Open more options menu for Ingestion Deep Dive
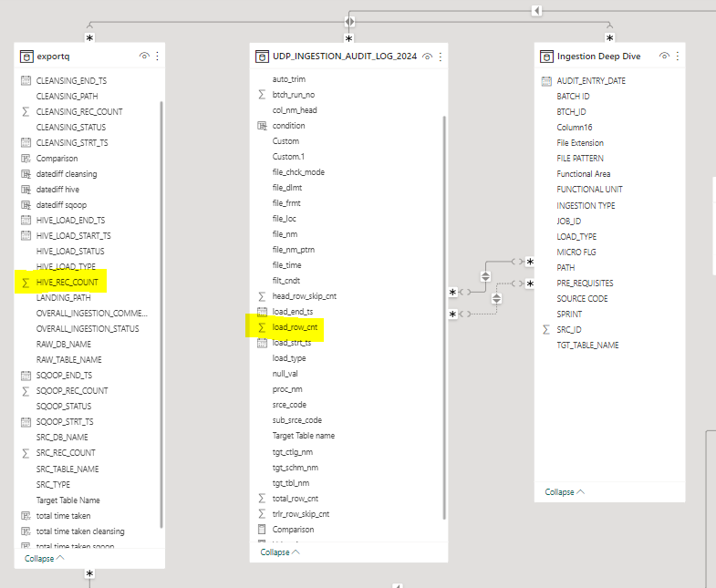Screen dimensions: 716x588 coord(678,56)
